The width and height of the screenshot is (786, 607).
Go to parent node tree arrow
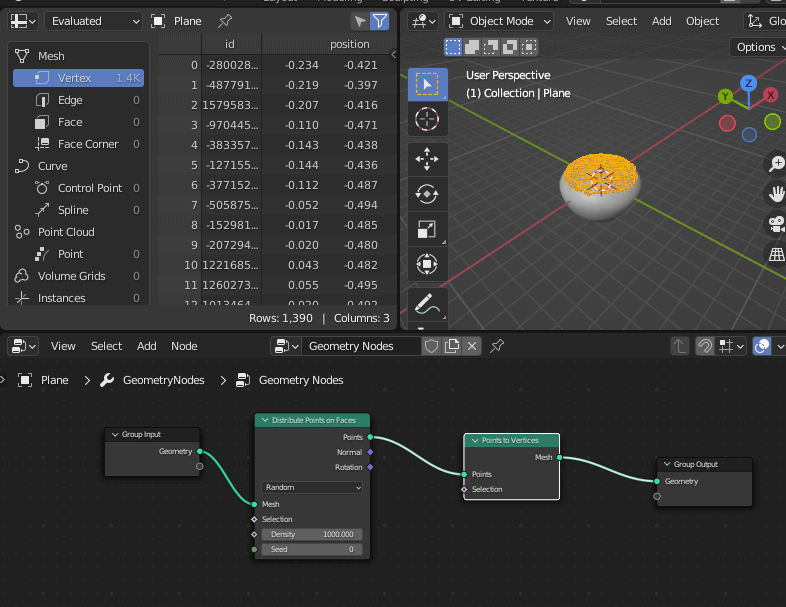(x=680, y=346)
